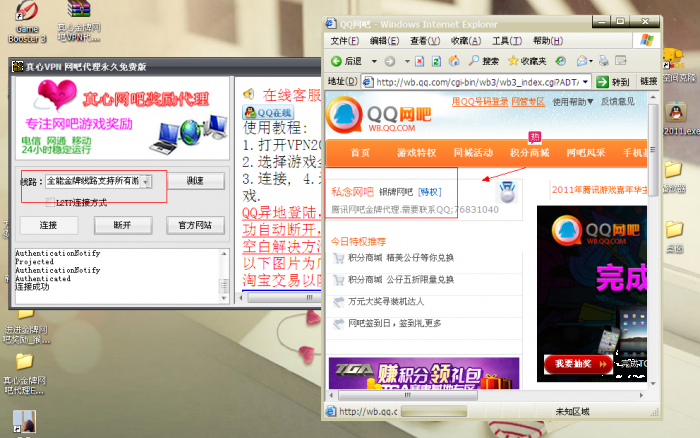
Task: Click the green Back arrow in Internet Explorer
Action: (336, 61)
